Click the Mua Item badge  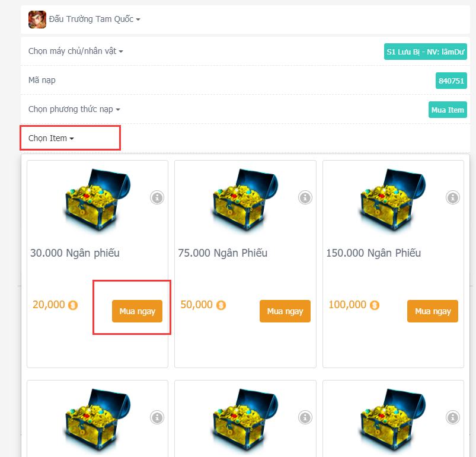click(x=448, y=110)
